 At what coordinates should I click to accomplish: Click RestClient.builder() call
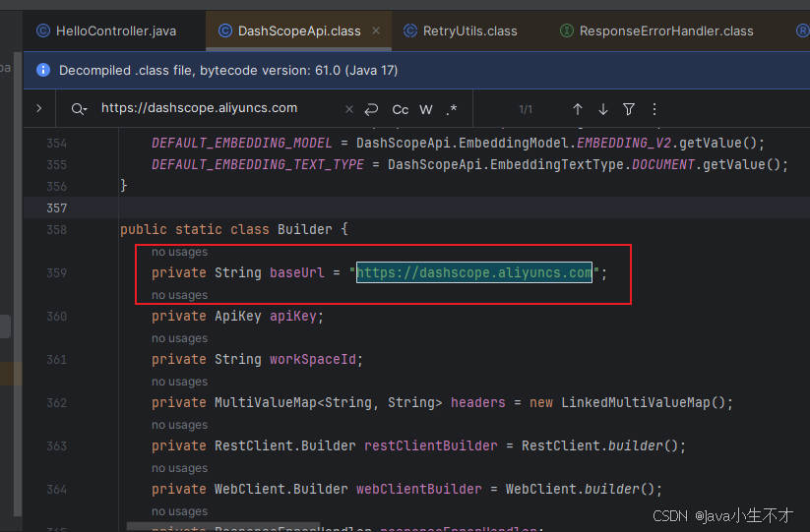[x=600, y=445]
